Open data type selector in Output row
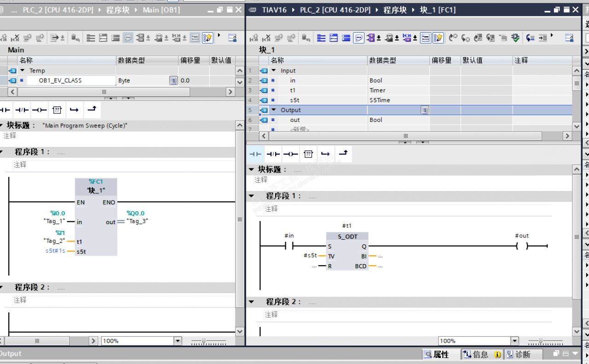589x364 pixels. (x=425, y=110)
